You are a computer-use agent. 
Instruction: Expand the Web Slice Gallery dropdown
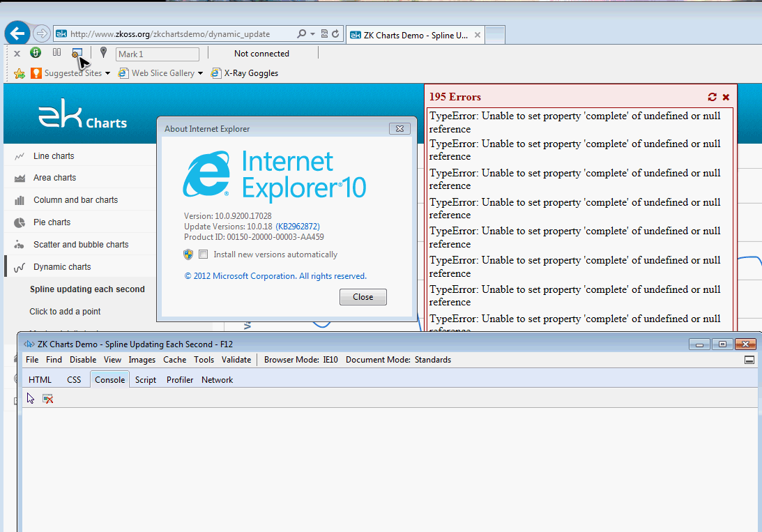coord(200,73)
